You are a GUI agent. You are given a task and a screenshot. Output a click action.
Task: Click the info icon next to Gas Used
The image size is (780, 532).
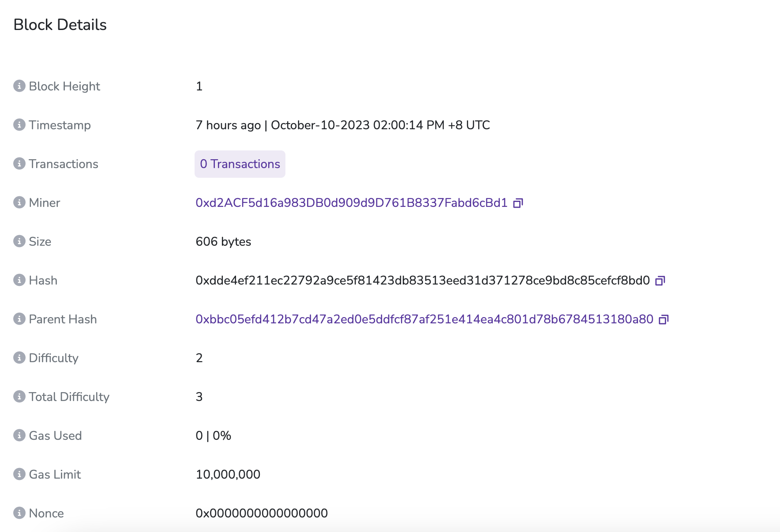[x=19, y=435]
